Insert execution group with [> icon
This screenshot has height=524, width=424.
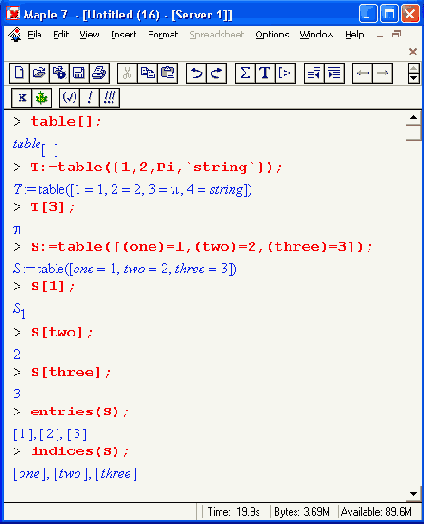[285, 73]
